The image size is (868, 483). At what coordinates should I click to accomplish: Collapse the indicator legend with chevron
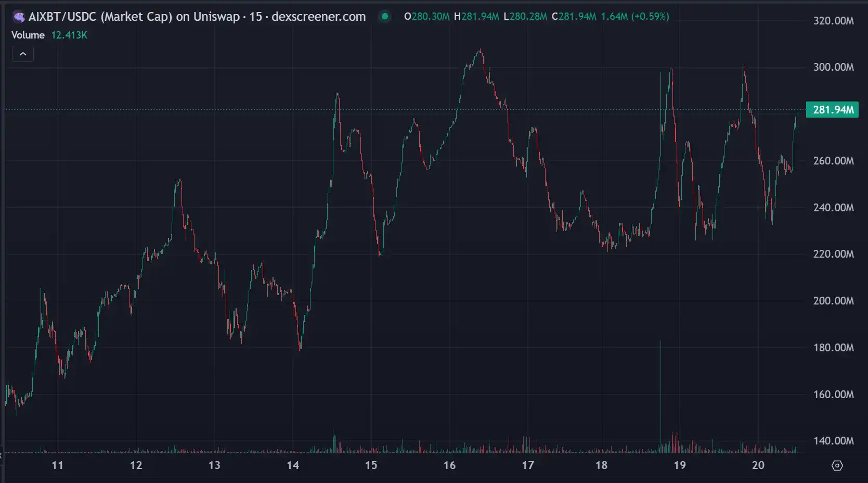click(x=23, y=54)
